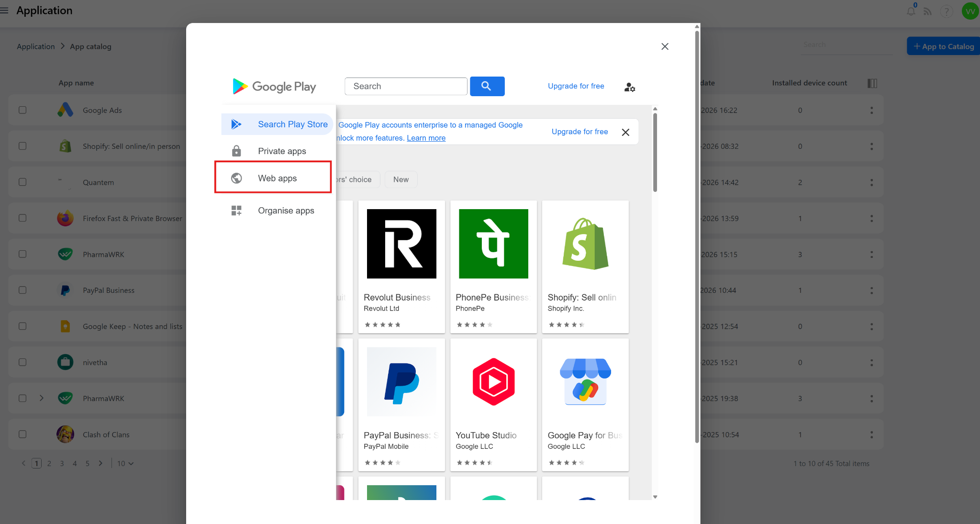
Task: Select the nivetha row checkbox
Action: click(22, 362)
